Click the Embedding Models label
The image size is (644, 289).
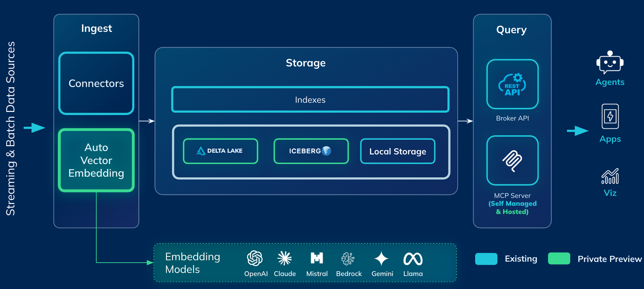point(192,263)
